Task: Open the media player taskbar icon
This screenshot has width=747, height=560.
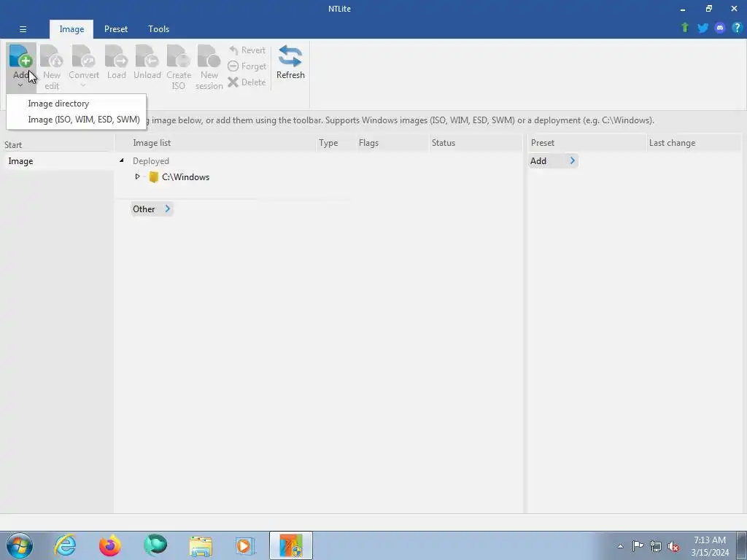Action: tap(245, 545)
